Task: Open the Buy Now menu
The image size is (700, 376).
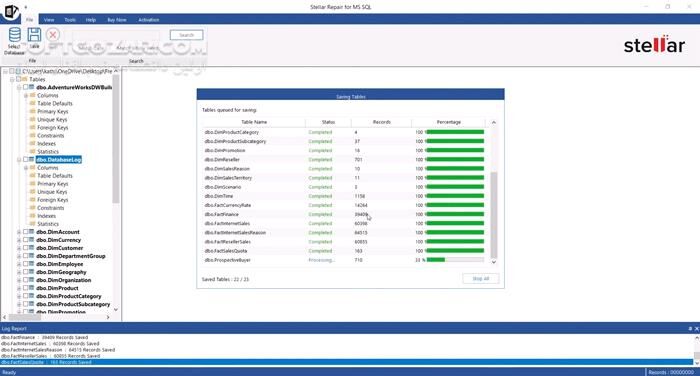Action: [117, 20]
